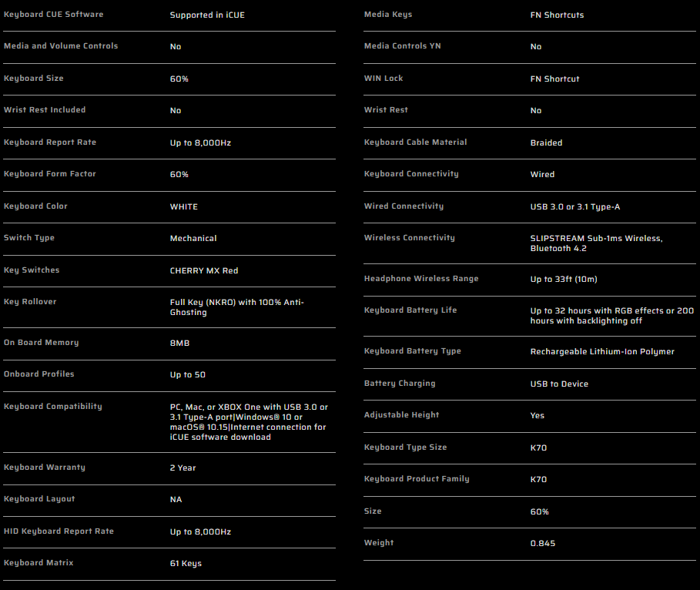Click the "61 Keys" matrix value
Screen dimensions: 700x590
pos(186,564)
